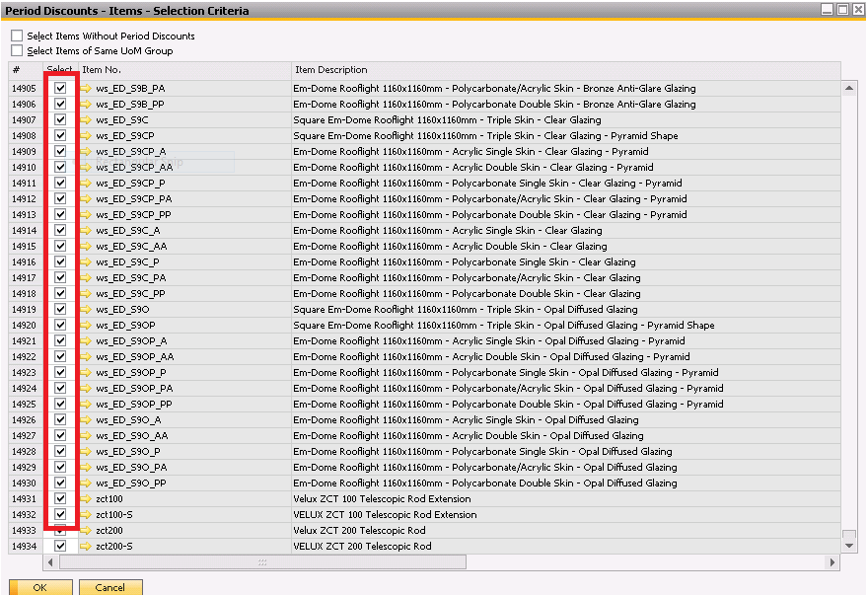Open link arrow next to ws_ED_S9CP_A
Screen dimensions: 868x595
[86, 151]
